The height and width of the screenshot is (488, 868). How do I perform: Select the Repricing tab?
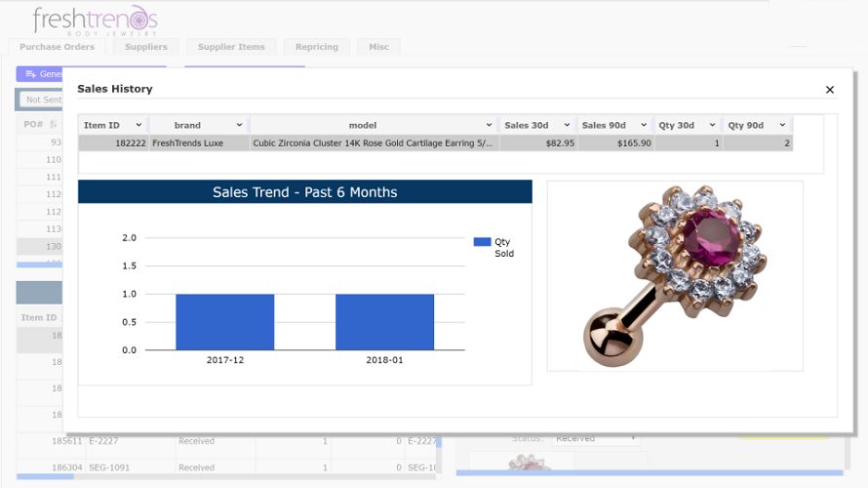click(x=317, y=47)
